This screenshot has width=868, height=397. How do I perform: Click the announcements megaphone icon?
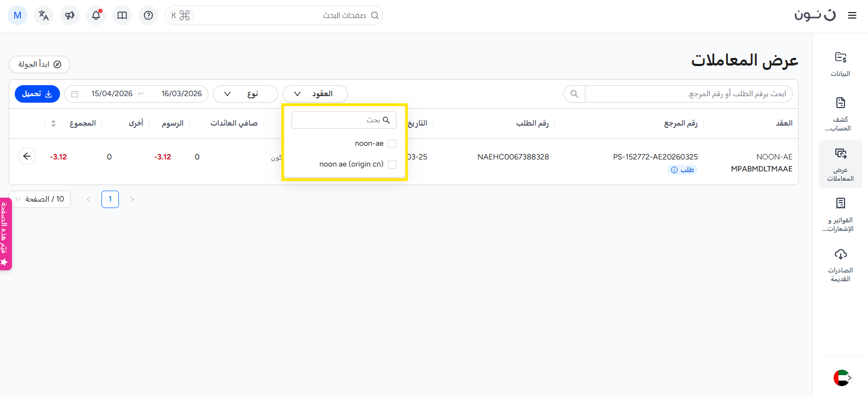(x=70, y=15)
